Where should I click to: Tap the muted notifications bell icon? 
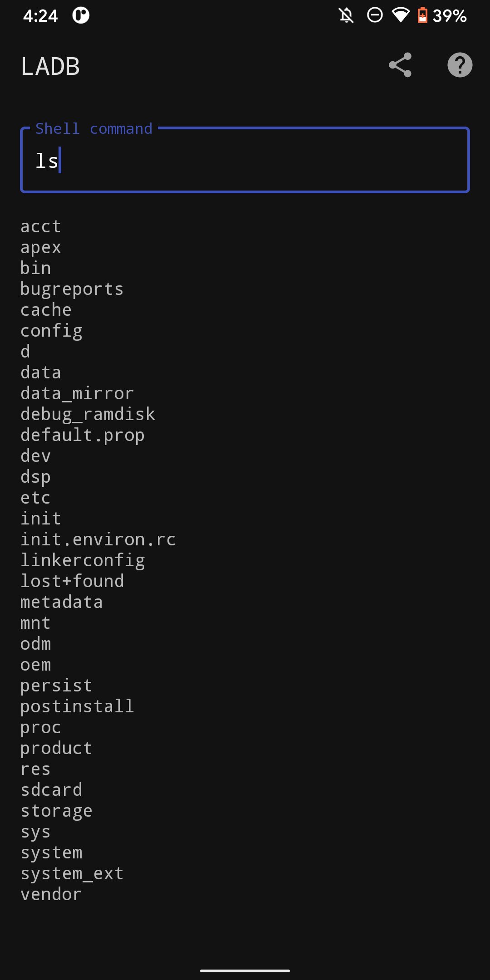click(x=346, y=16)
